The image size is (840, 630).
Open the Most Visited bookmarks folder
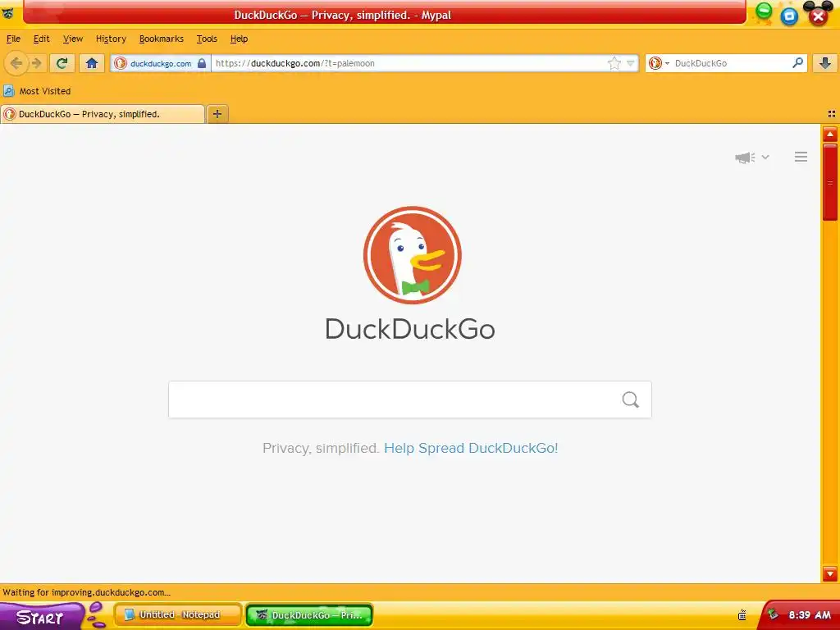point(38,91)
